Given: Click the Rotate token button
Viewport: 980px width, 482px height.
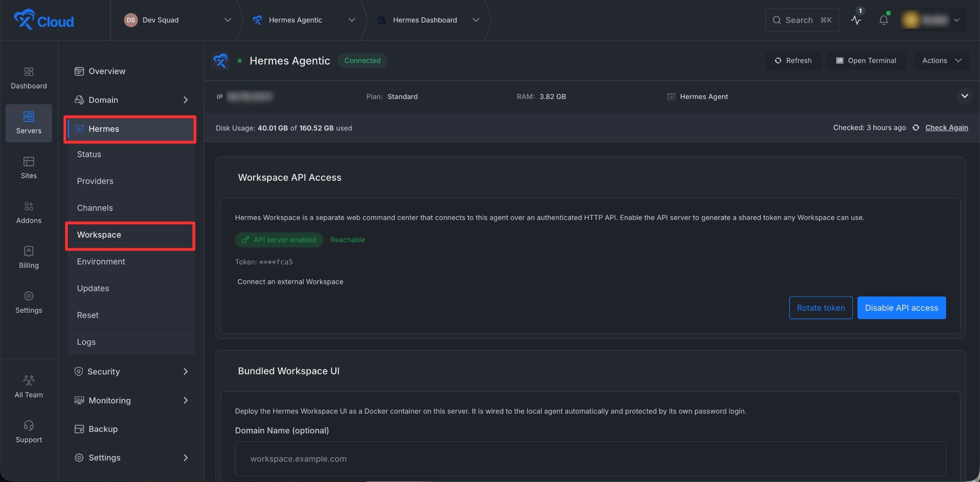Looking at the screenshot, I should tap(821, 308).
